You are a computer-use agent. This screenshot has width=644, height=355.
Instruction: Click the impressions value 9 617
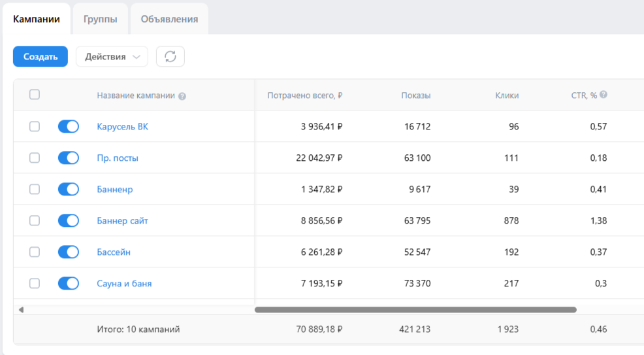coord(420,189)
